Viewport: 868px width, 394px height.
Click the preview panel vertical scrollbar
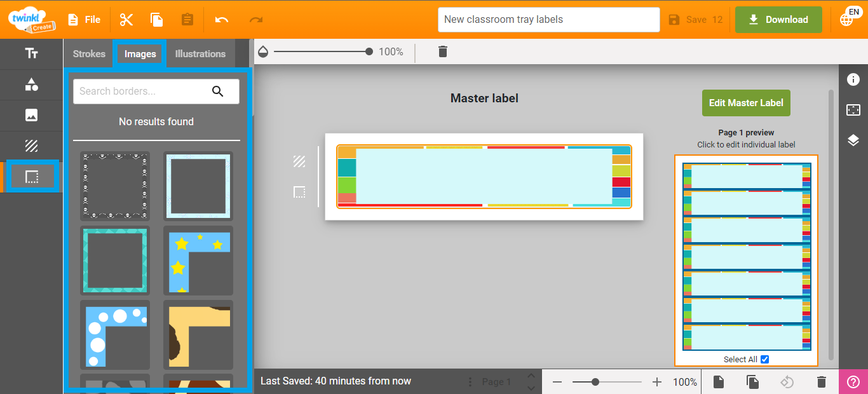[x=831, y=224]
